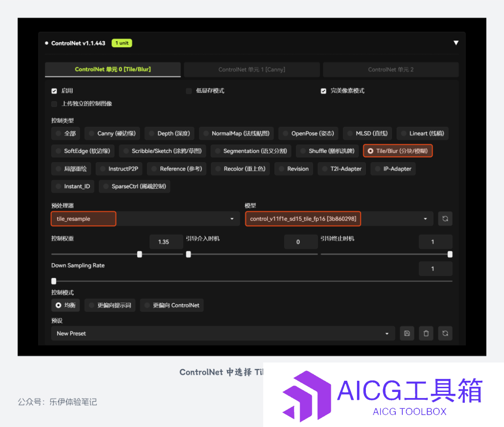
Task: Pick Segmentation (语义分割) control type
Action: coord(251,151)
